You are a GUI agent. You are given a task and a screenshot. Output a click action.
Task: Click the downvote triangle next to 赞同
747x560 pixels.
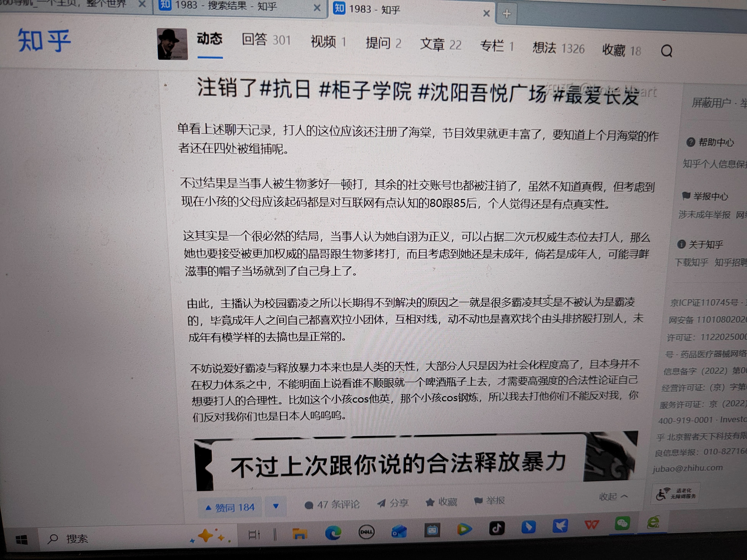click(x=276, y=506)
